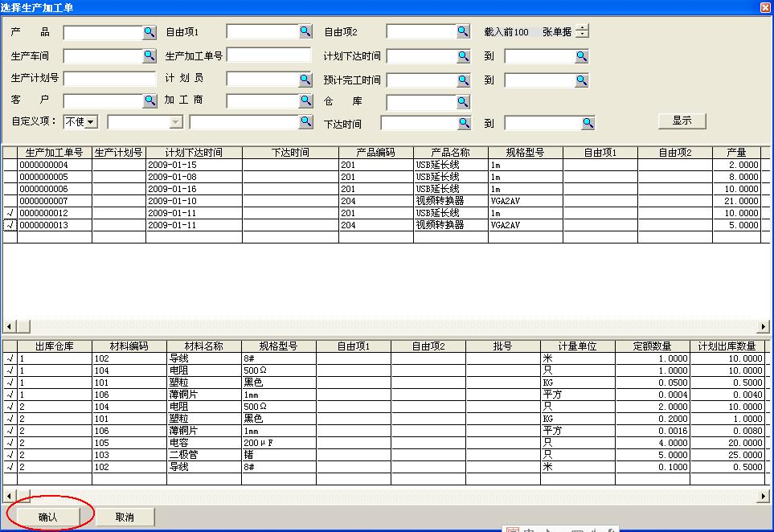
Task: Open the 自由项2 lookup magnifier icon
Action: pyautogui.click(x=465, y=31)
